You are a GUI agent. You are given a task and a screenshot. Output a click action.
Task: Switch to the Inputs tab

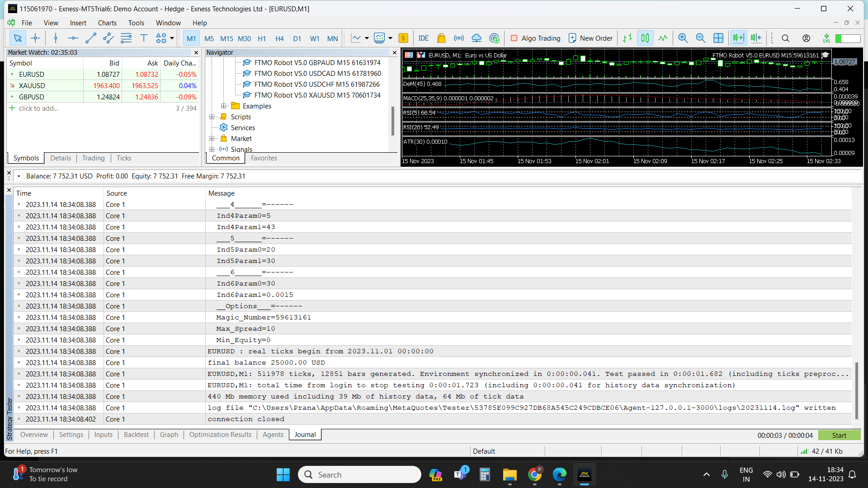[x=104, y=435]
